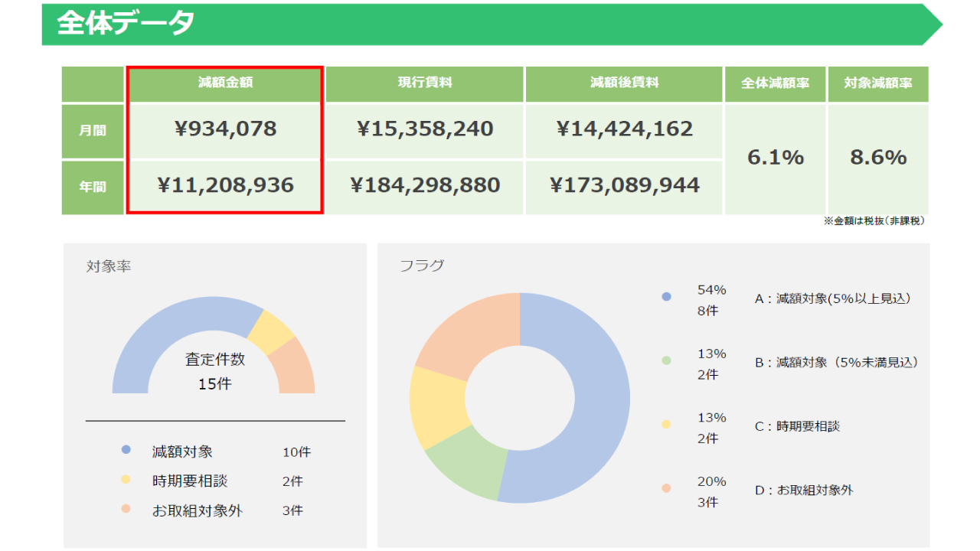Select the yellow legend dot for flag C
The height and width of the screenshot is (551, 980).
666,425
